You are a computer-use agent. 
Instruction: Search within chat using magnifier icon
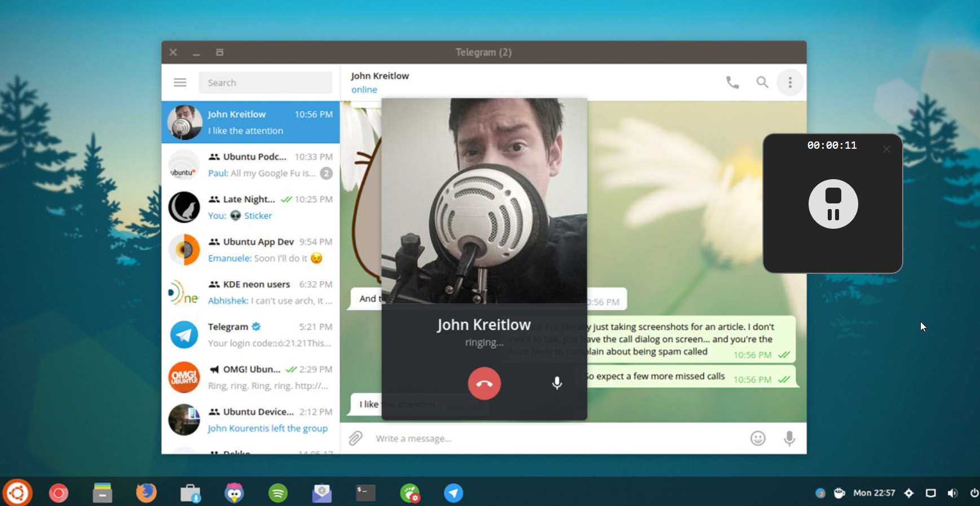click(x=762, y=83)
